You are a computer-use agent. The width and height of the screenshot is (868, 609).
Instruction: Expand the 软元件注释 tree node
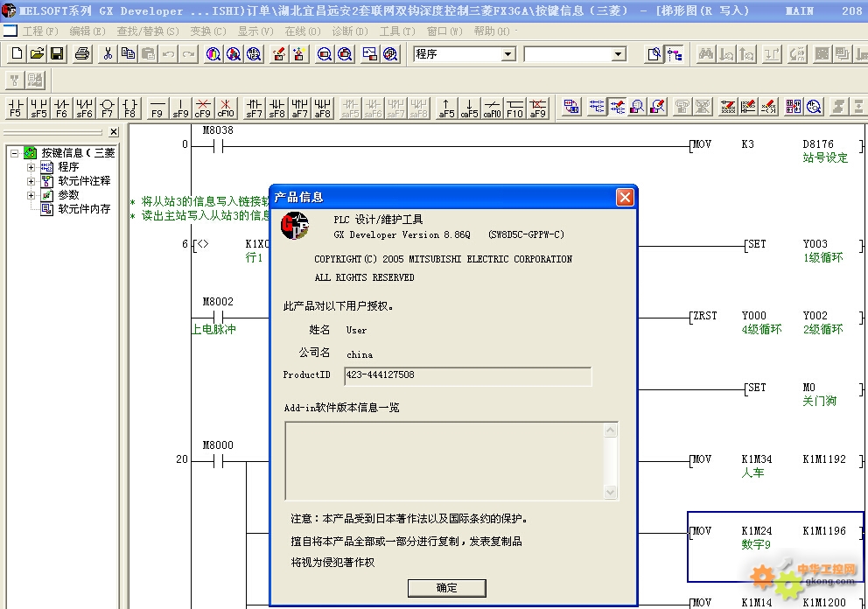(x=31, y=181)
